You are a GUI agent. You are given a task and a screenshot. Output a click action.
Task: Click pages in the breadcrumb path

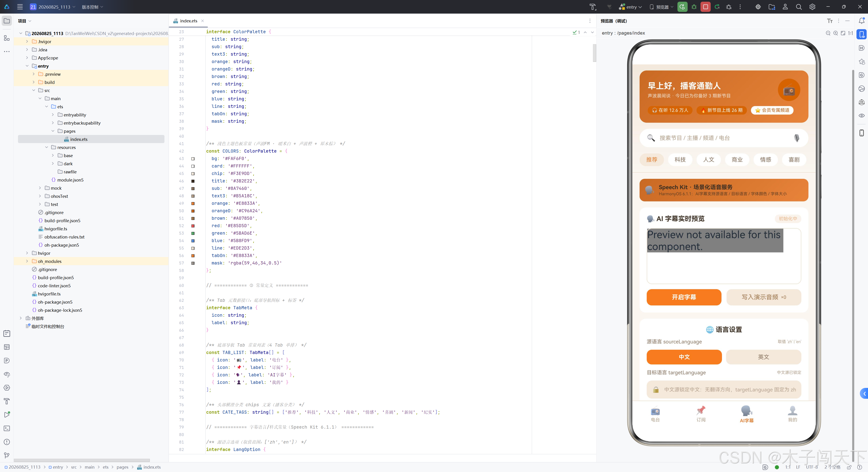point(122,467)
